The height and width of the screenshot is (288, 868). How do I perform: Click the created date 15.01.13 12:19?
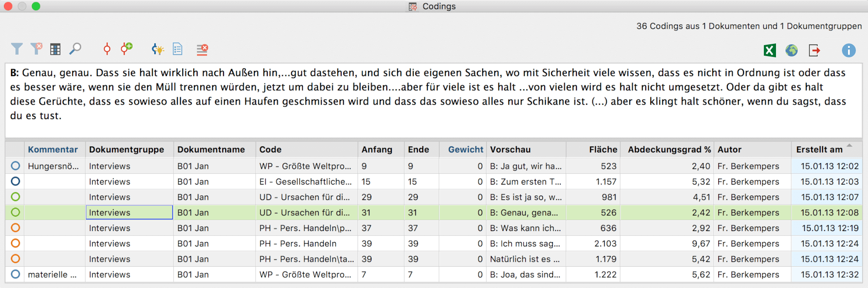(x=830, y=228)
